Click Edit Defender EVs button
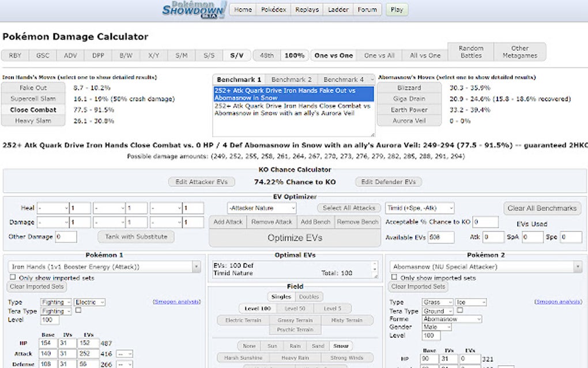This screenshot has width=588, height=368. coord(388,182)
